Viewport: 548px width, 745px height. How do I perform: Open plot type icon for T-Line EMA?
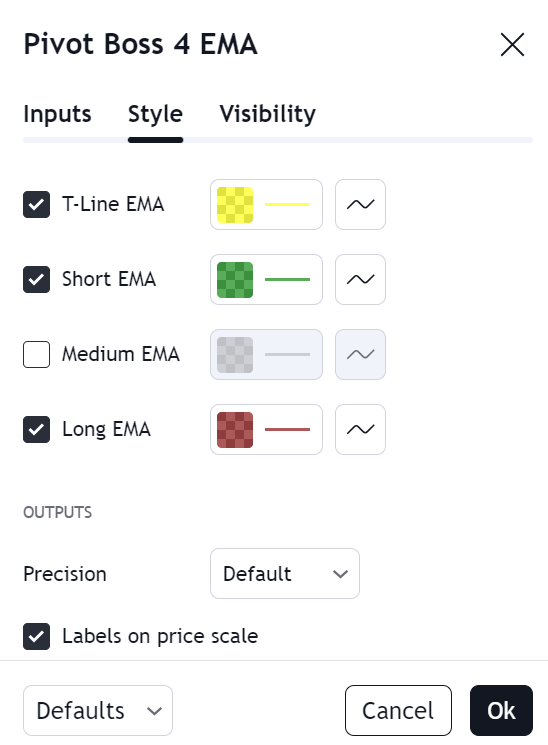point(360,204)
